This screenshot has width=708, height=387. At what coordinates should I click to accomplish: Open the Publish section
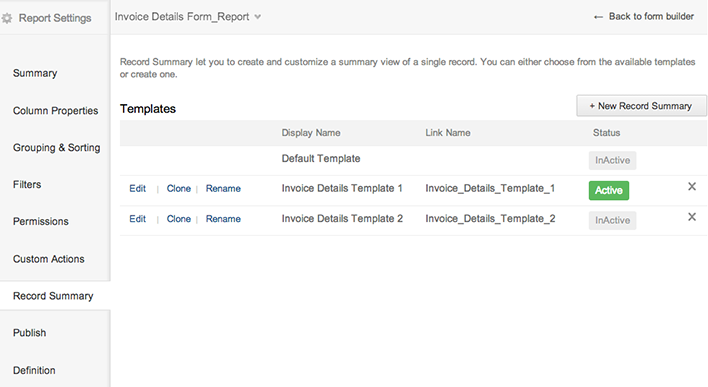(29, 333)
